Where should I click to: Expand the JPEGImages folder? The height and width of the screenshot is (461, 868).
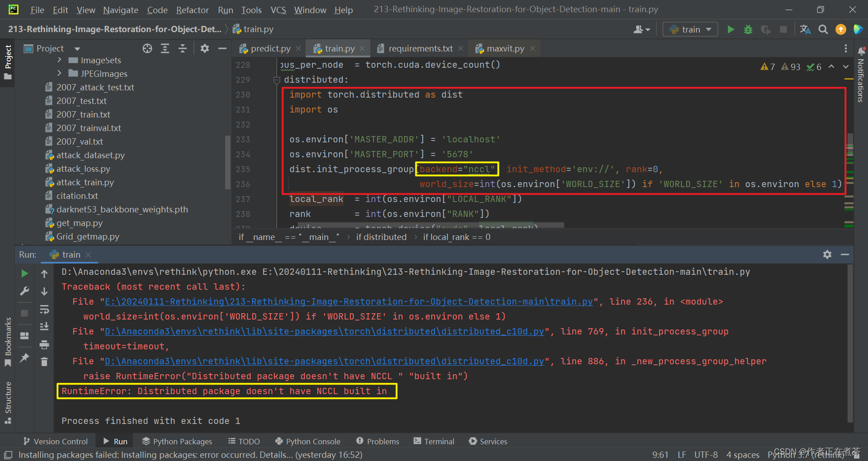[x=59, y=73]
